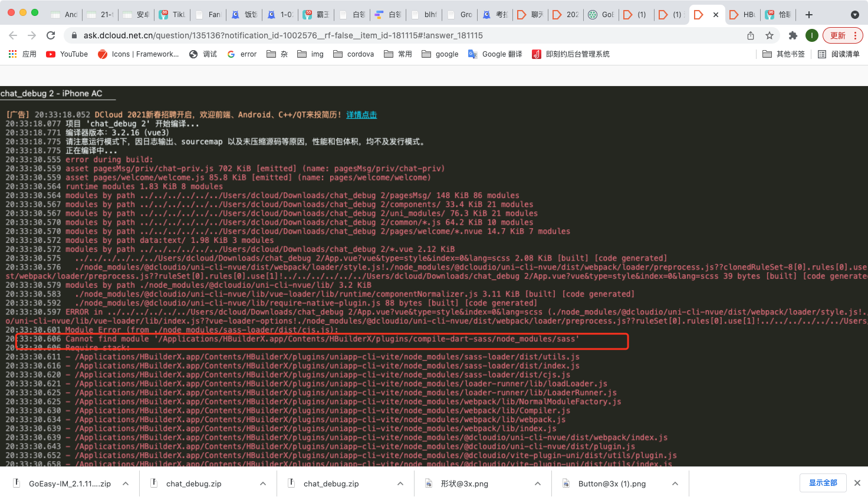Viewport: 868px width, 500px height.
Task: Close the downloads bar
Action: [x=857, y=483]
